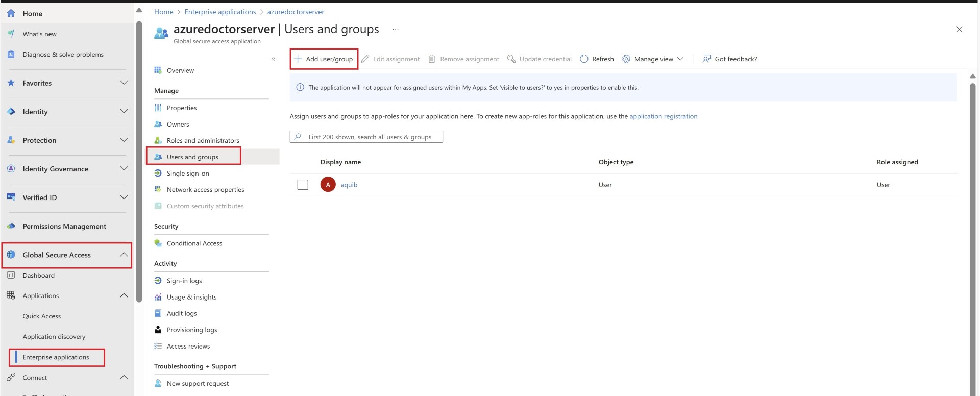Click the Global Secure Access globe icon
The height and width of the screenshot is (396, 980).
(11, 254)
